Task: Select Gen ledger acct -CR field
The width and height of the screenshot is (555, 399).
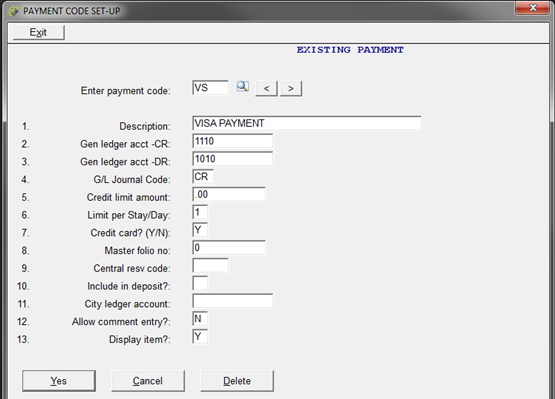Action: [233, 141]
